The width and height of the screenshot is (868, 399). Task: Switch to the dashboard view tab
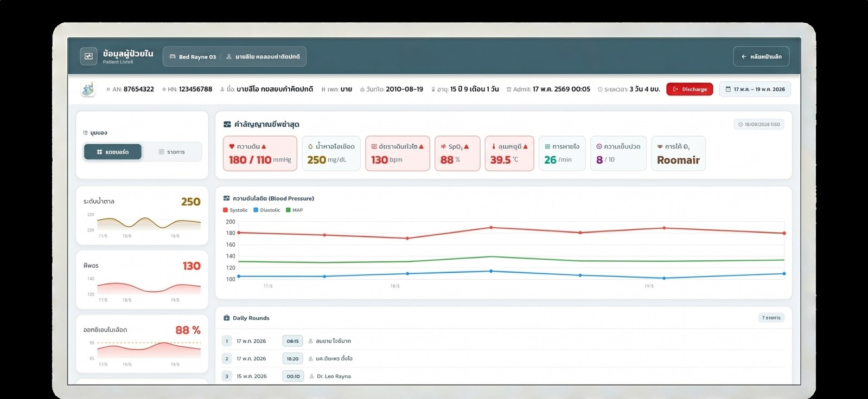click(113, 152)
